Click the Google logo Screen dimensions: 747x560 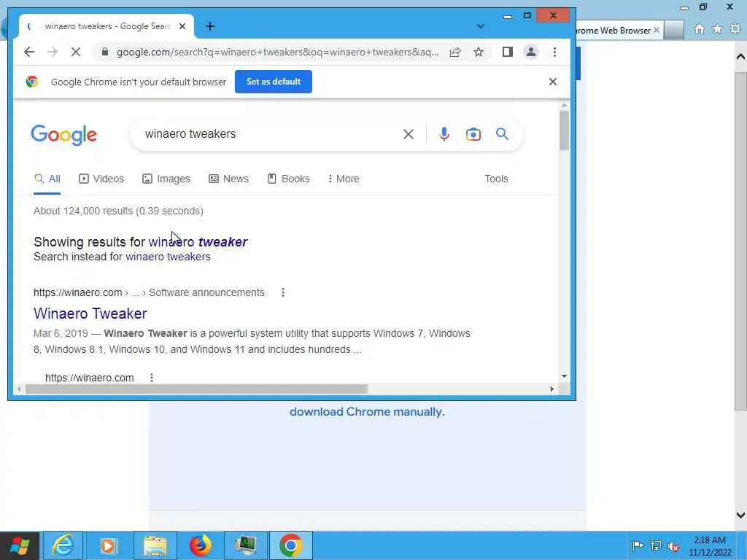[x=64, y=135]
